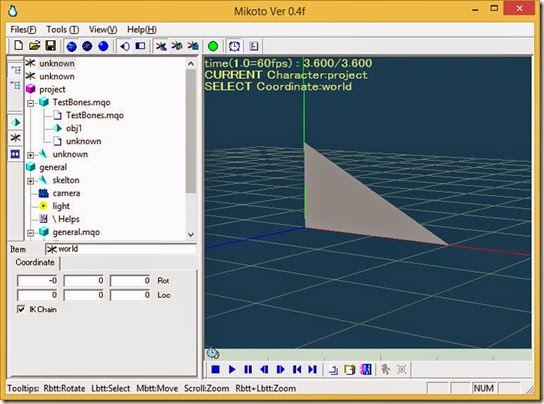
Task: Click the lower tree-view icon in left sidebar
Action: click(15, 85)
